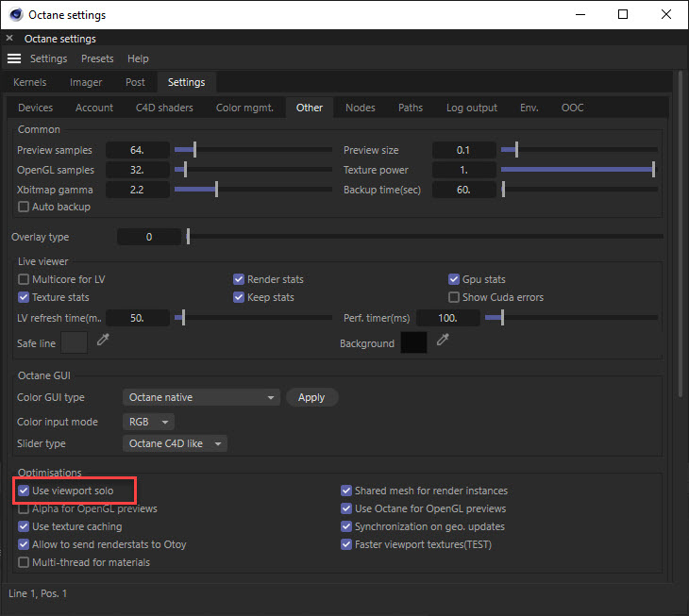The width and height of the screenshot is (689, 616).
Task: Toggle Texture stats off
Action: tap(24, 297)
